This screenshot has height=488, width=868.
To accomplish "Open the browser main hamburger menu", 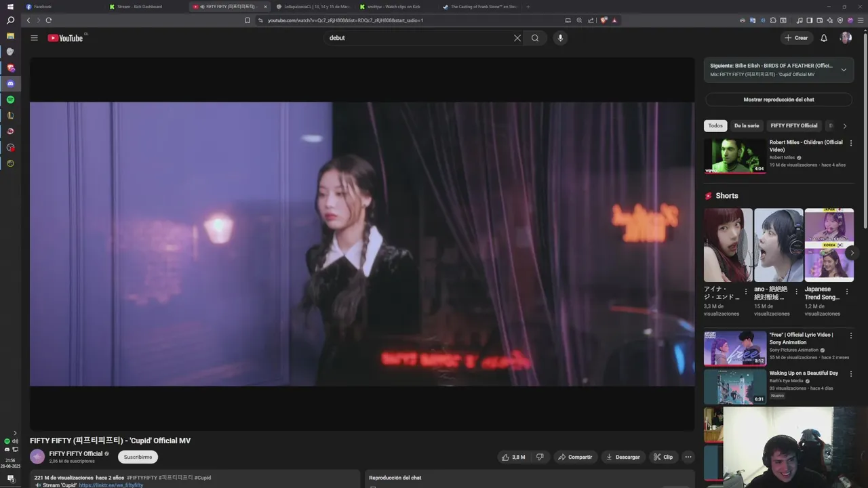I will click(x=861, y=20).
